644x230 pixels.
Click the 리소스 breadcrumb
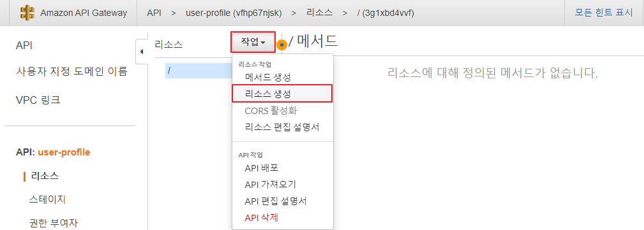point(319,13)
